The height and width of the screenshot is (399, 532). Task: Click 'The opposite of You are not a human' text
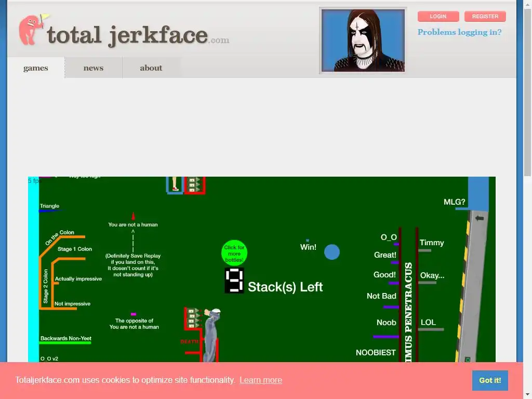point(134,324)
